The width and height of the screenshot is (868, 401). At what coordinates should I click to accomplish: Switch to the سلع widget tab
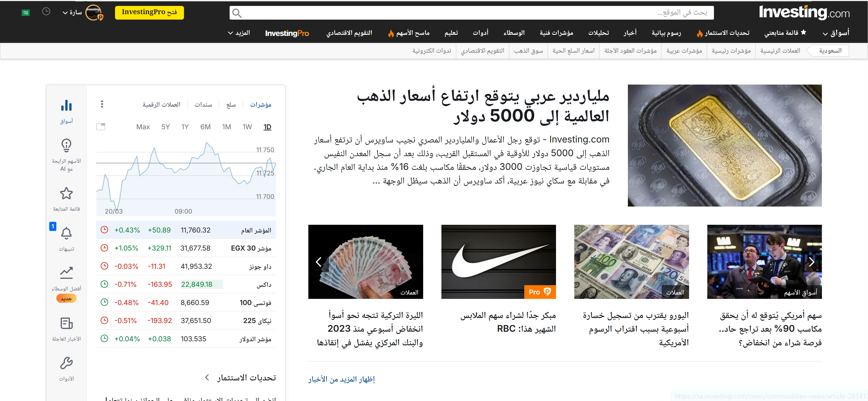tap(231, 105)
